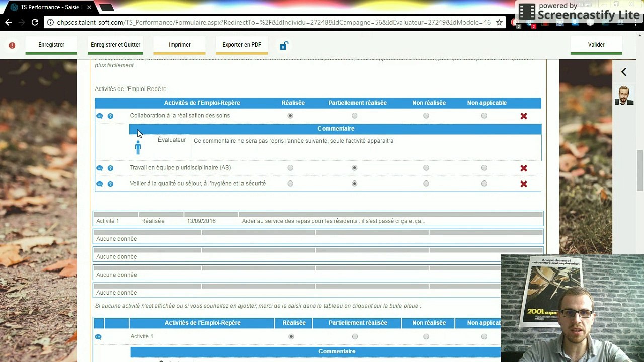Click the Commentaire header under Collaboration row
Viewport: 644px width, 362px height.
point(336,129)
